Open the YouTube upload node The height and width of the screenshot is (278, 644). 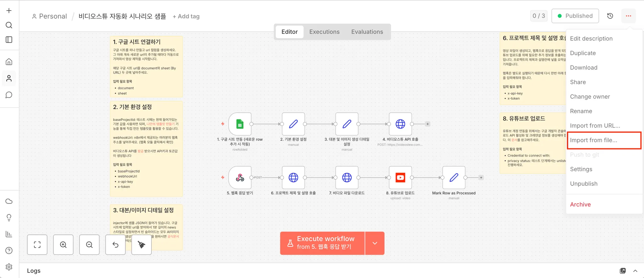click(400, 178)
